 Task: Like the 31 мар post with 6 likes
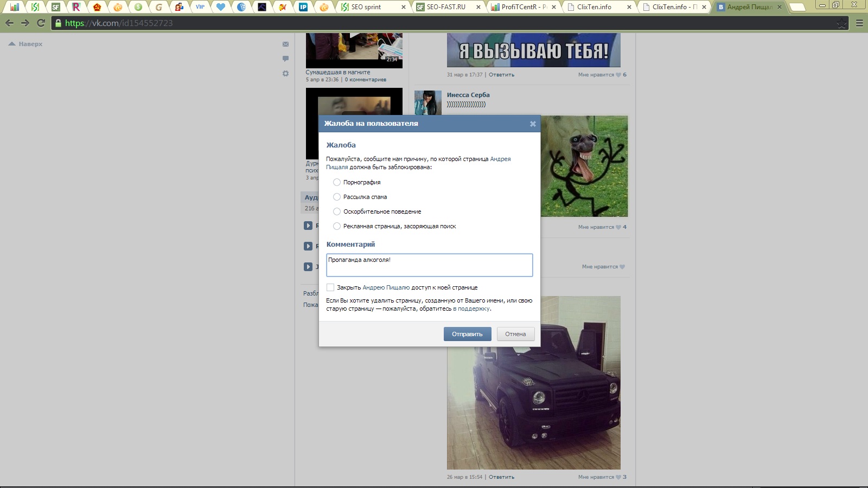click(x=602, y=75)
